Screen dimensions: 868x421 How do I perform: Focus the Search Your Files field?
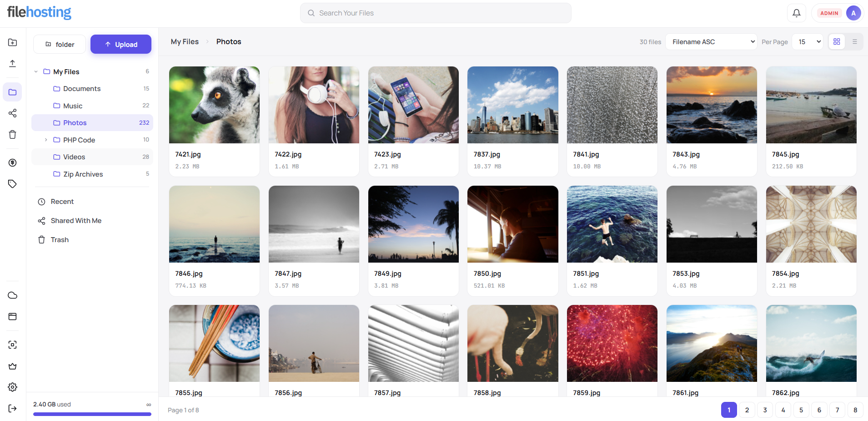point(436,13)
